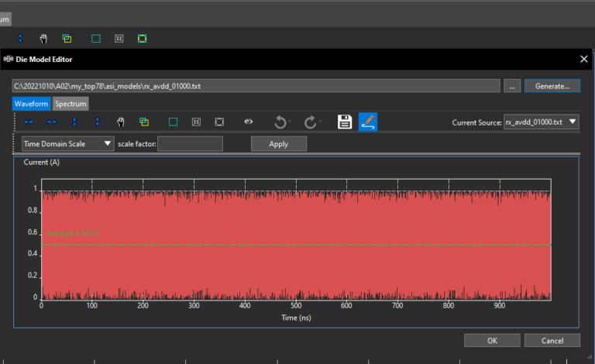This screenshot has height=364, width=595.
Task: Expand the Current Source dropdown
Action: click(541, 122)
